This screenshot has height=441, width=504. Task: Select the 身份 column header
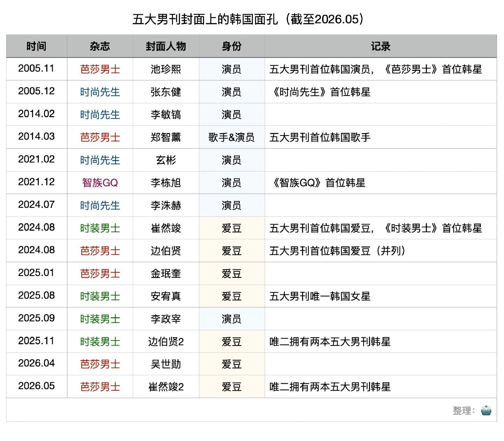coord(232,46)
